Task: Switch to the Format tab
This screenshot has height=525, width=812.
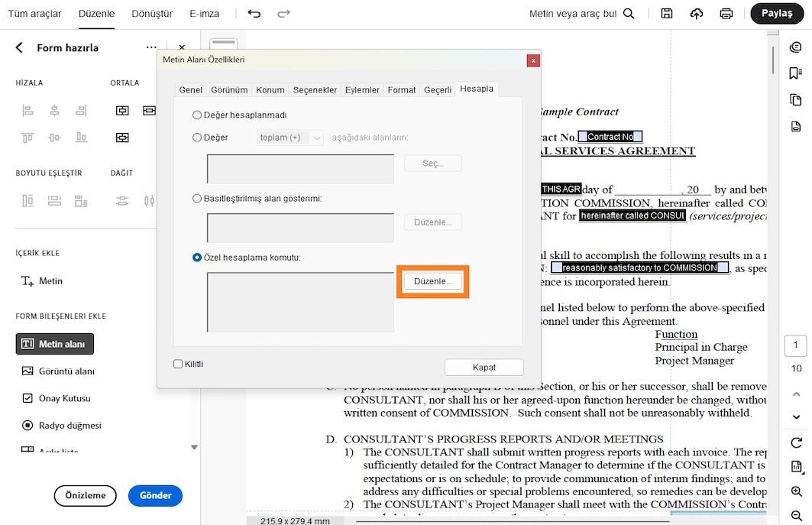Action: tap(401, 89)
